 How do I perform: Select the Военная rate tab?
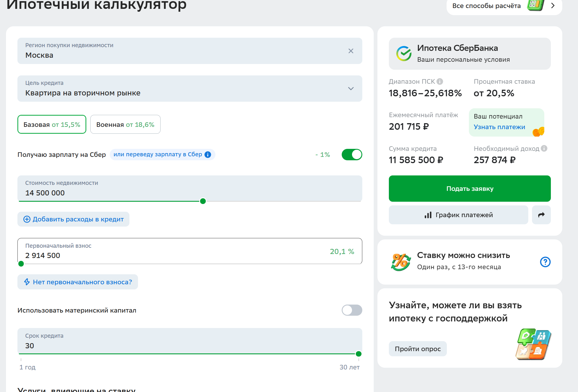[125, 124]
